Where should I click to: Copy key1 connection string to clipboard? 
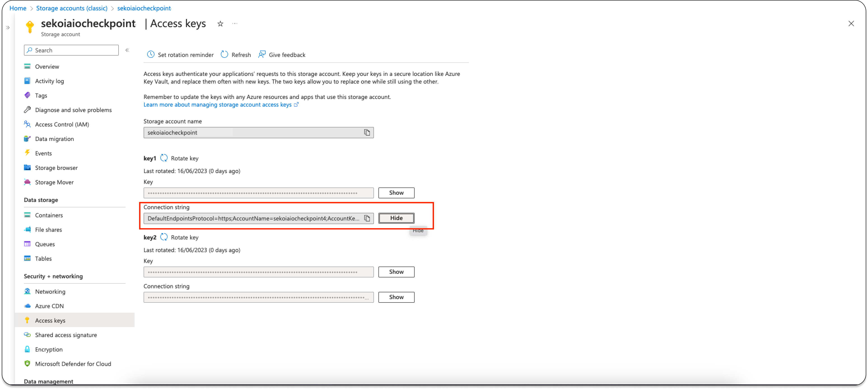point(367,218)
